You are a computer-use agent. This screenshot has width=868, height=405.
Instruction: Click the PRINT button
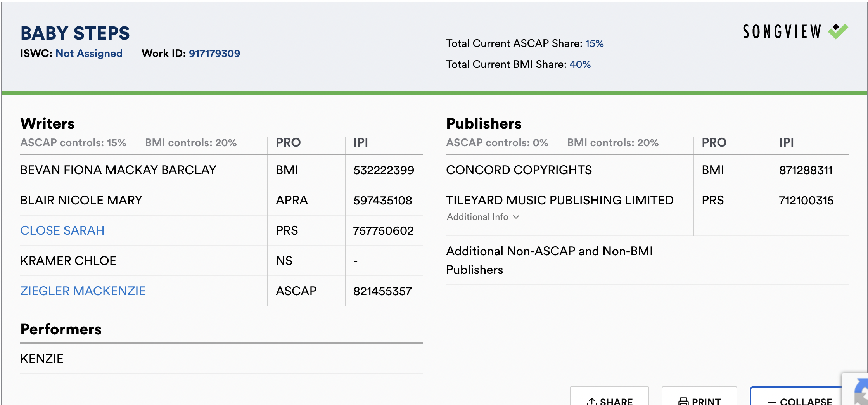tap(699, 396)
